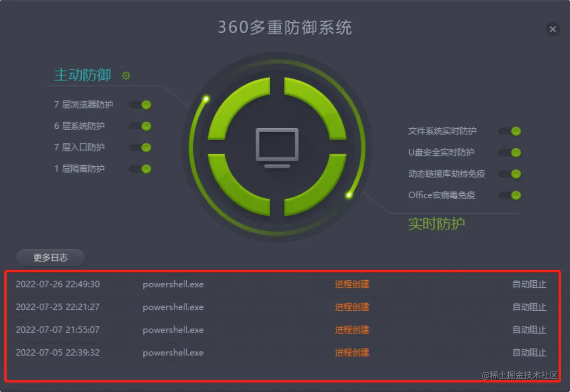
Task: Click 自动阻止 in the 2022-07-26 log row
Action: click(x=530, y=284)
